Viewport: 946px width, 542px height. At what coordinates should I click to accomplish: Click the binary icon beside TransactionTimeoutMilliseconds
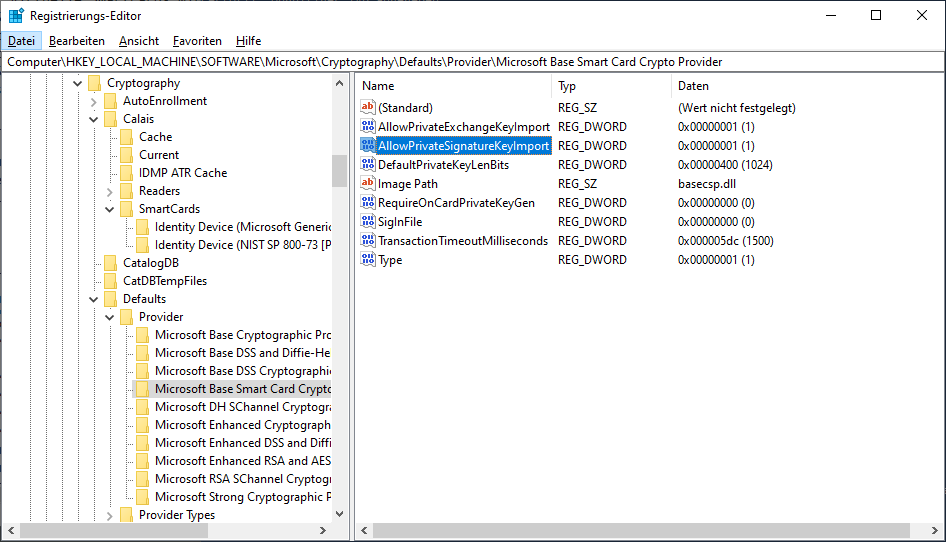(x=367, y=241)
